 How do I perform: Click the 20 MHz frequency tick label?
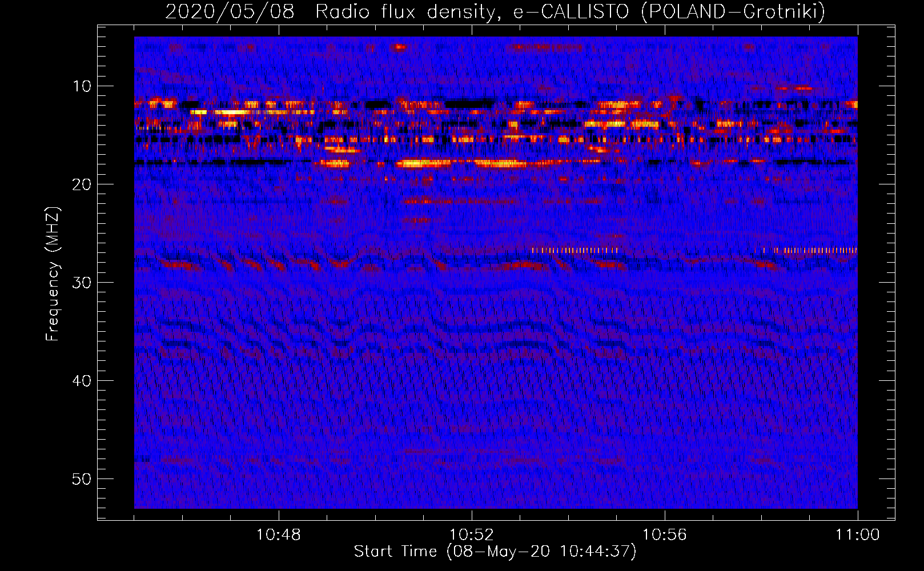[82, 184]
